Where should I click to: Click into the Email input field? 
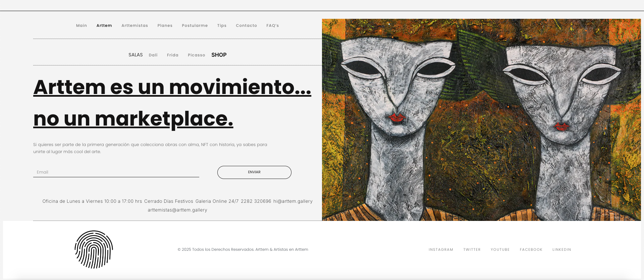tap(116, 172)
